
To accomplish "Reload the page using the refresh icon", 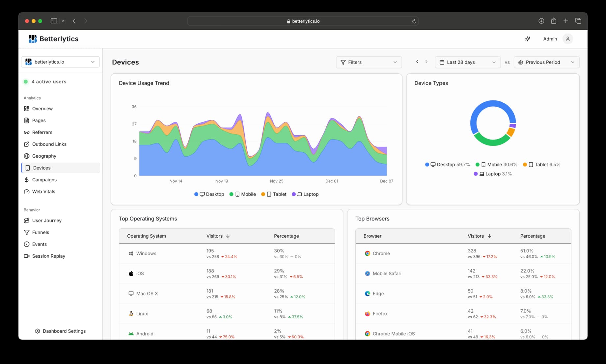I will point(414,21).
